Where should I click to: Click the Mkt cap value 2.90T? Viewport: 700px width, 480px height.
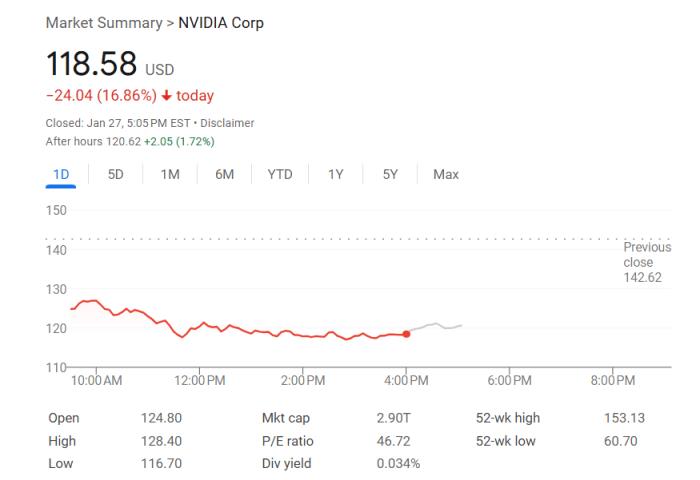click(393, 418)
